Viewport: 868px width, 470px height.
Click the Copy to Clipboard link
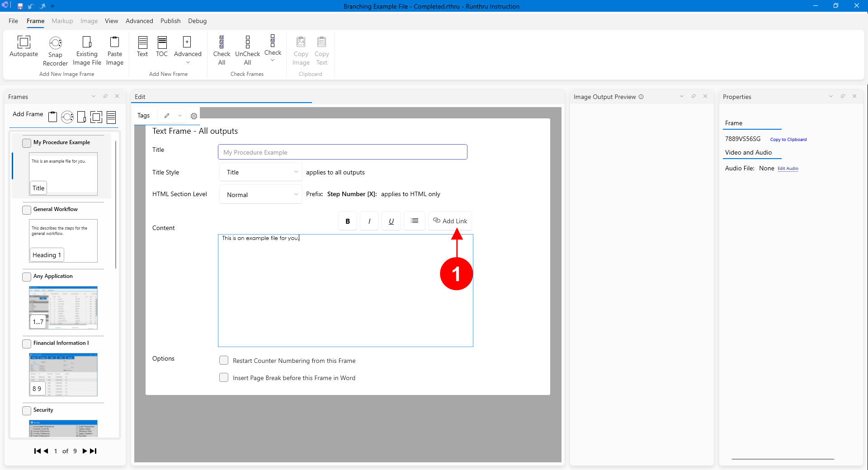coord(788,140)
